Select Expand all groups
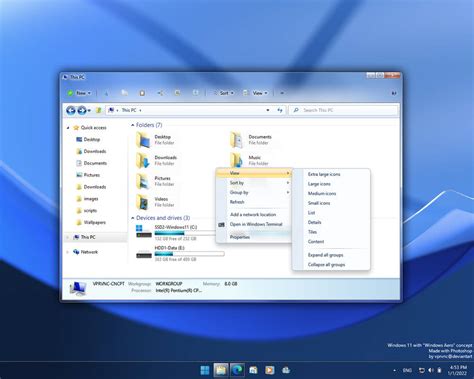This screenshot has width=474, height=379. (331, 255)
